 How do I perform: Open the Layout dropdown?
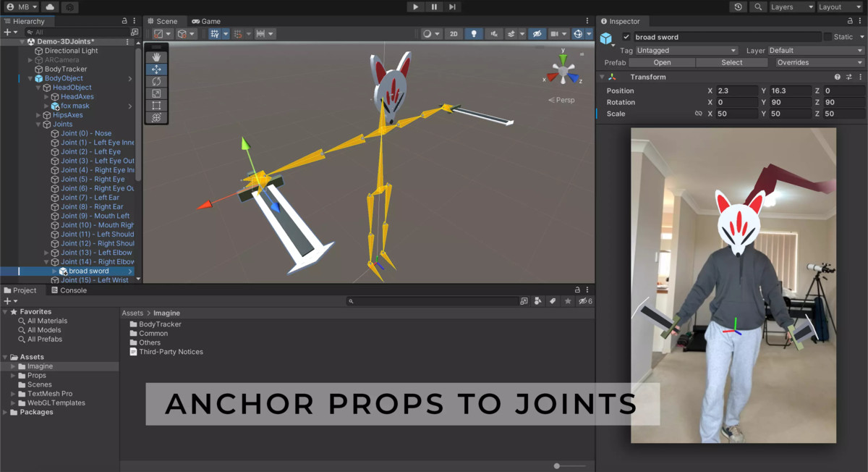point(839,7)
